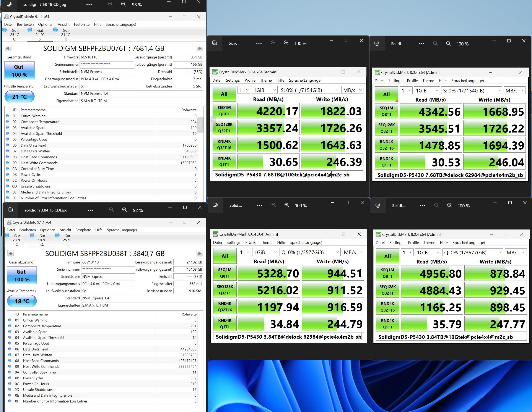The width and height of the screenshot is (532, 412).
Task: Open three-dots menu of bottom-right Solidi window
Action: (x=422, y=206)
